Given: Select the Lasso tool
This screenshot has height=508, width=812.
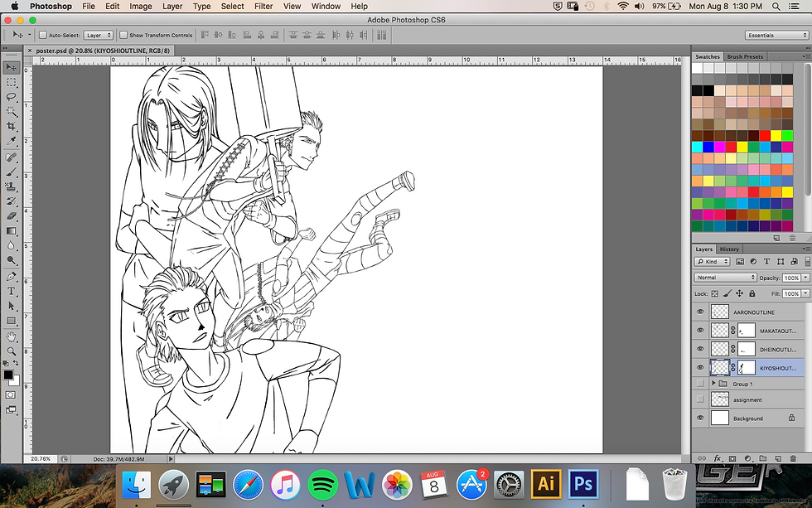Looking at the screenshot, I should [12, 97].
